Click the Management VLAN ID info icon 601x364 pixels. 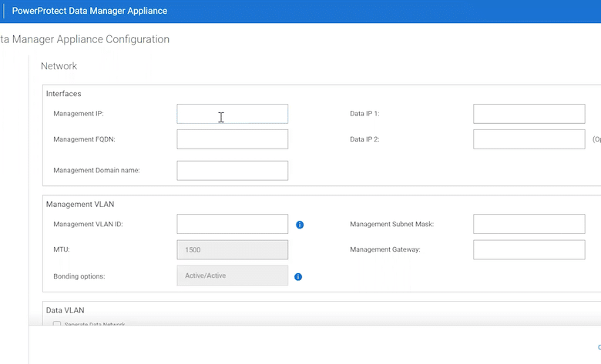click(300, 225)
